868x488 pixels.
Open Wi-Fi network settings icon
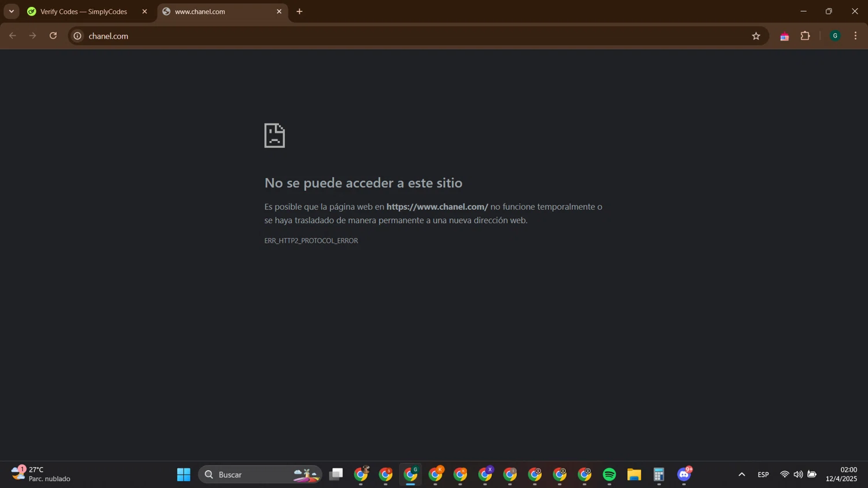pos(785,475)
